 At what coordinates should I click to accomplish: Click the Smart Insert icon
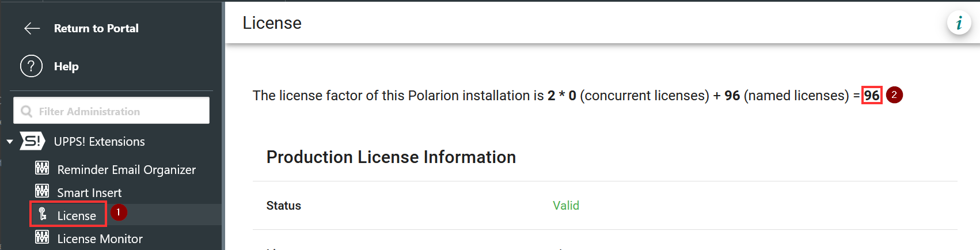point(42,191)
